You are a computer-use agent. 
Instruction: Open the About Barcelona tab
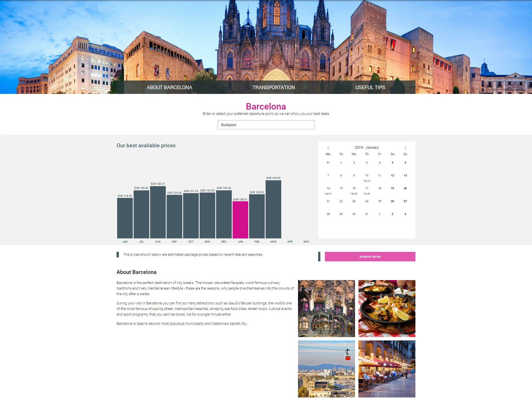click(169, 87)
